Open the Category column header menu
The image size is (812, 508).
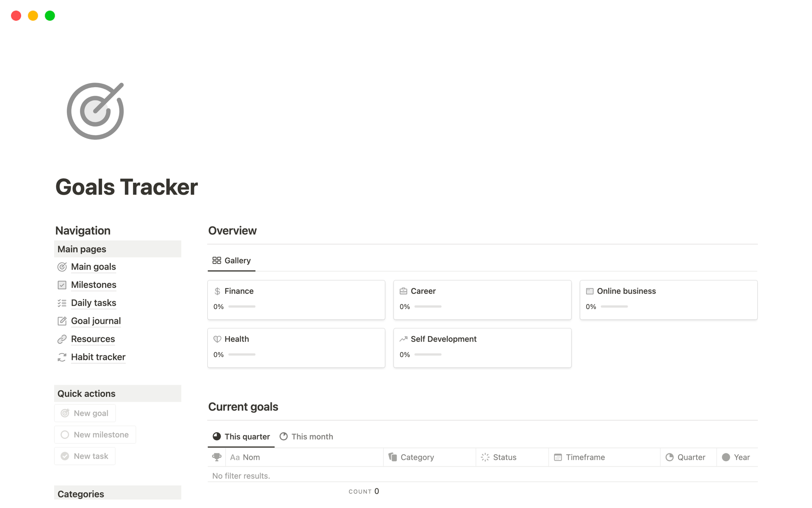coord(417,457)
